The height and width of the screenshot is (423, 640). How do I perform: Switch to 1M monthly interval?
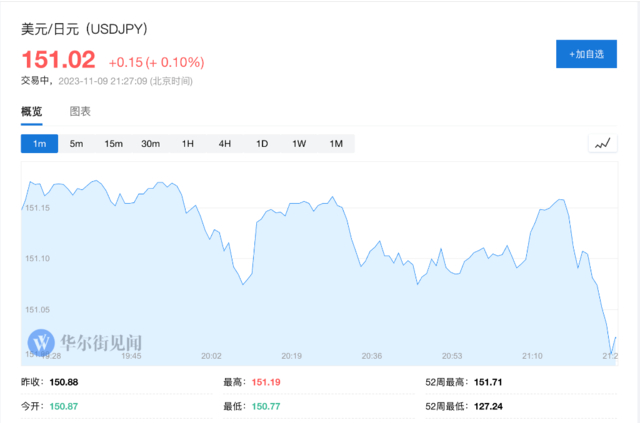pyautogui.click(x=336, y=144)
